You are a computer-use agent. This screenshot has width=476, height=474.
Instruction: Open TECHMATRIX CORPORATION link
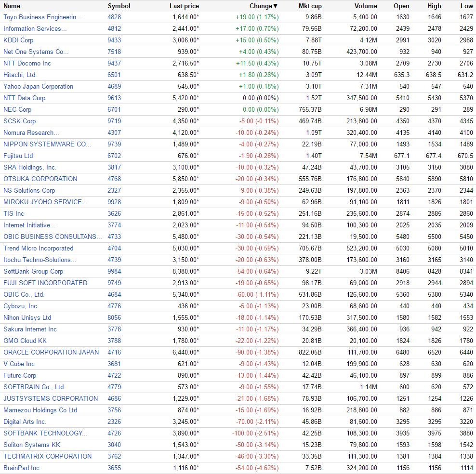tap(47, 456)
